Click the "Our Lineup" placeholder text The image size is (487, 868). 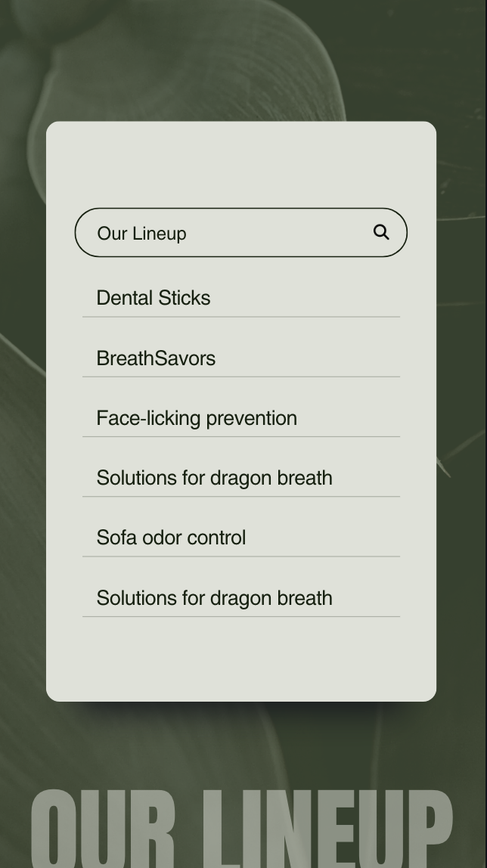[141, 234]
